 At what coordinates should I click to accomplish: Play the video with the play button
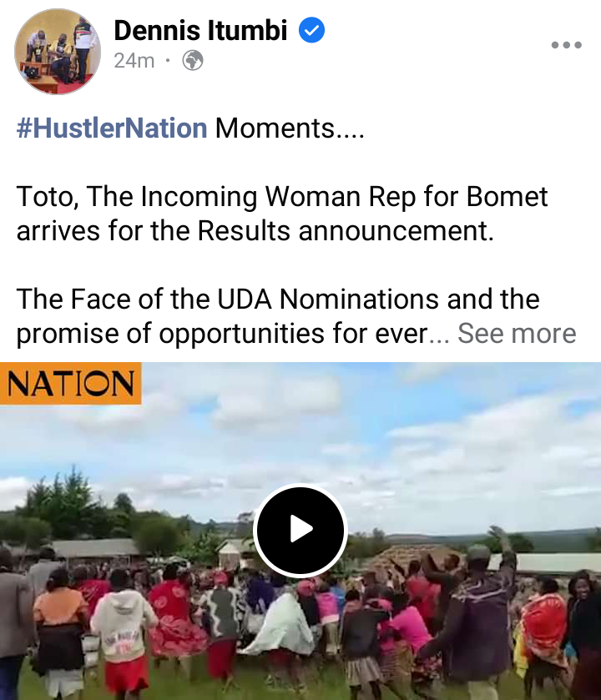[300, 530]
